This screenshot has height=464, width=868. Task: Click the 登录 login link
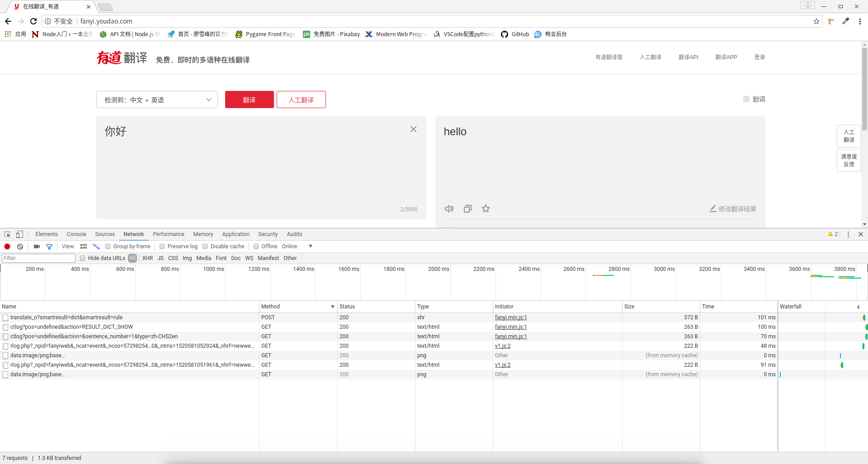(759, 57)
